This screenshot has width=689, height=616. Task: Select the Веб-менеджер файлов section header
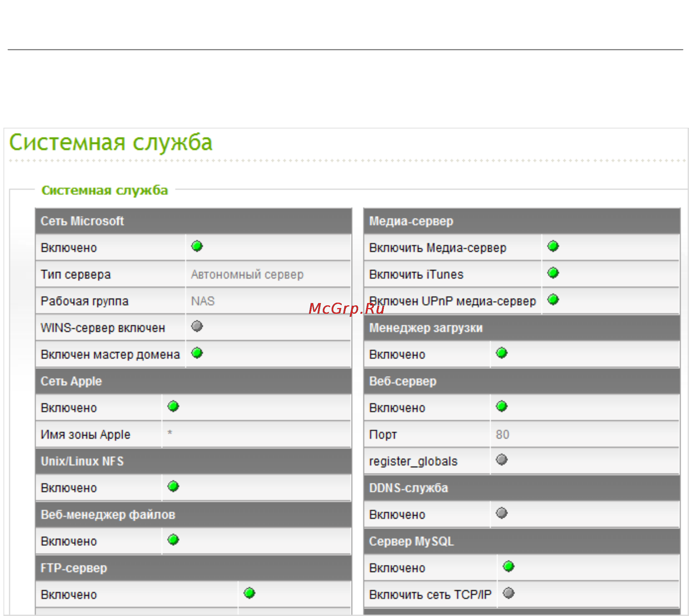coord(193,514)
